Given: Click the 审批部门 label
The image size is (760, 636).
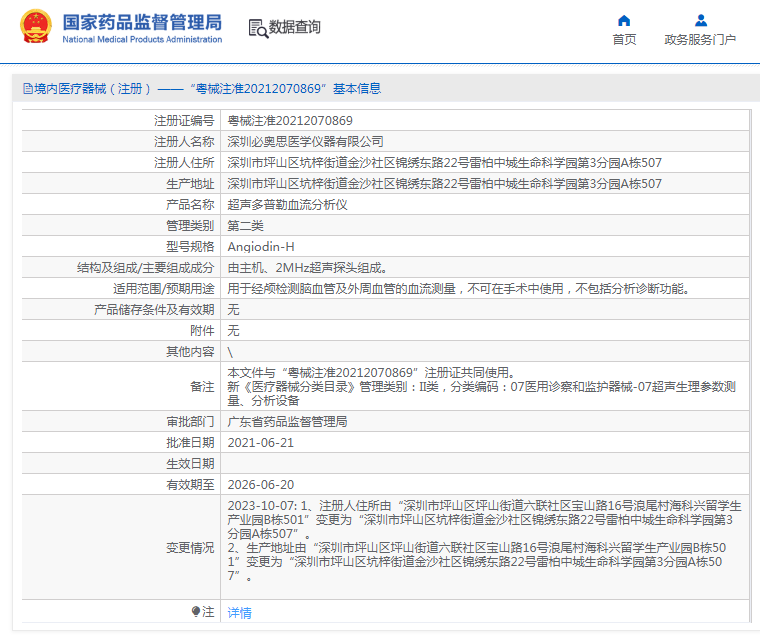Looking at the screenshot, I should 190,422.
